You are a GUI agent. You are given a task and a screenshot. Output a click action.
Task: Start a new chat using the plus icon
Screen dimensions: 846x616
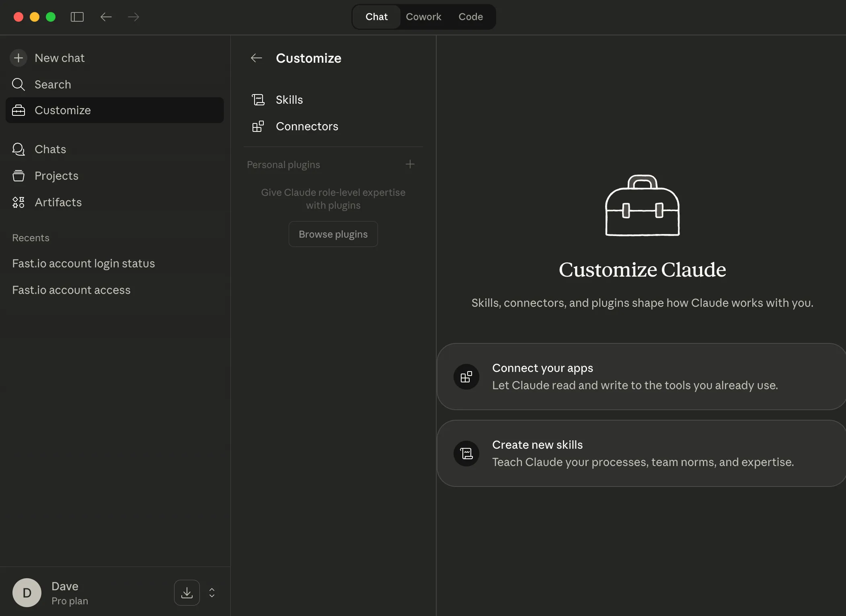click(x=18, y=58)
